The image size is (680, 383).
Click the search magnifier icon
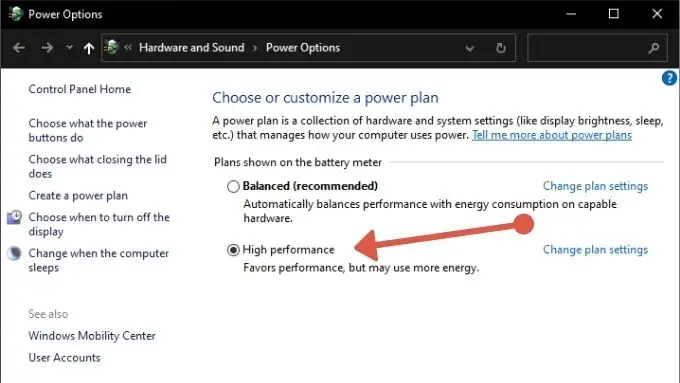point(654,48)
